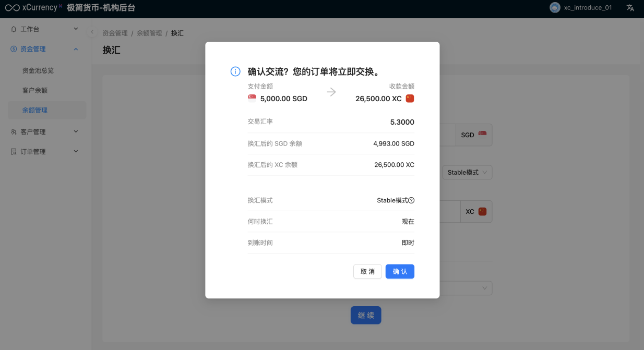
Task: Cancel the exchange with 取消 button
Action: [367, 271]
